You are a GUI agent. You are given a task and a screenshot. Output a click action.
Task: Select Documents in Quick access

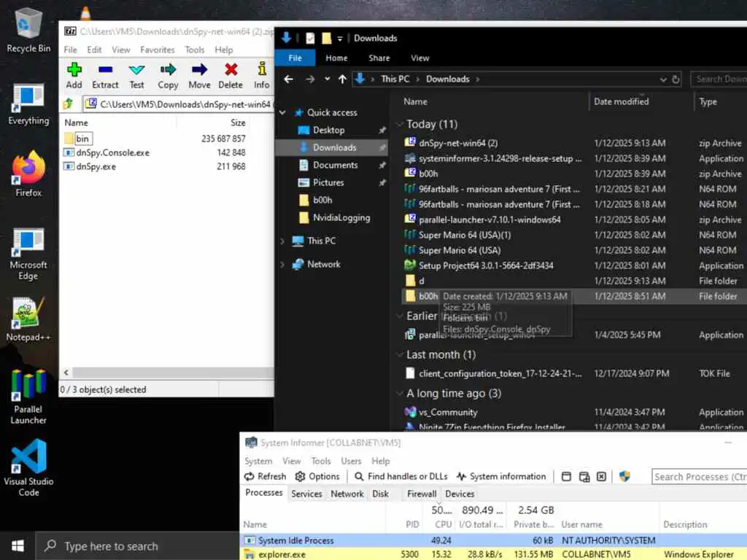tap(336, 166)
